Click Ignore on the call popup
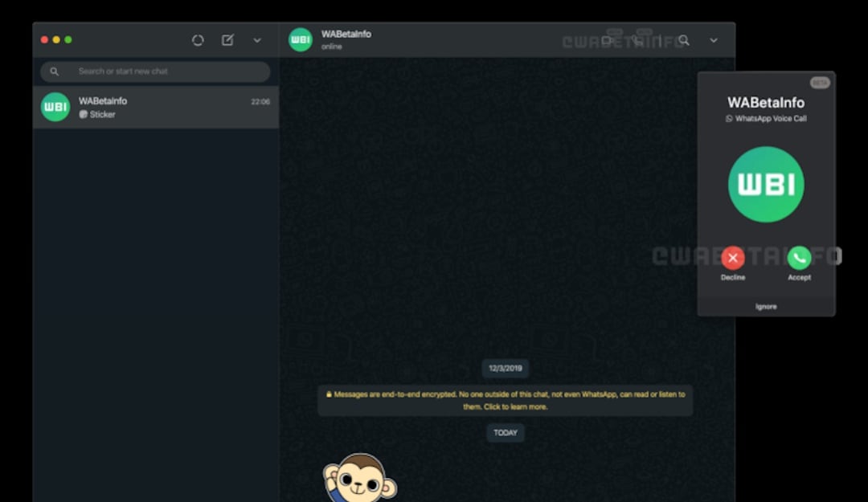The width and height of the screenshot is (868, 502). tap(766, 307)
